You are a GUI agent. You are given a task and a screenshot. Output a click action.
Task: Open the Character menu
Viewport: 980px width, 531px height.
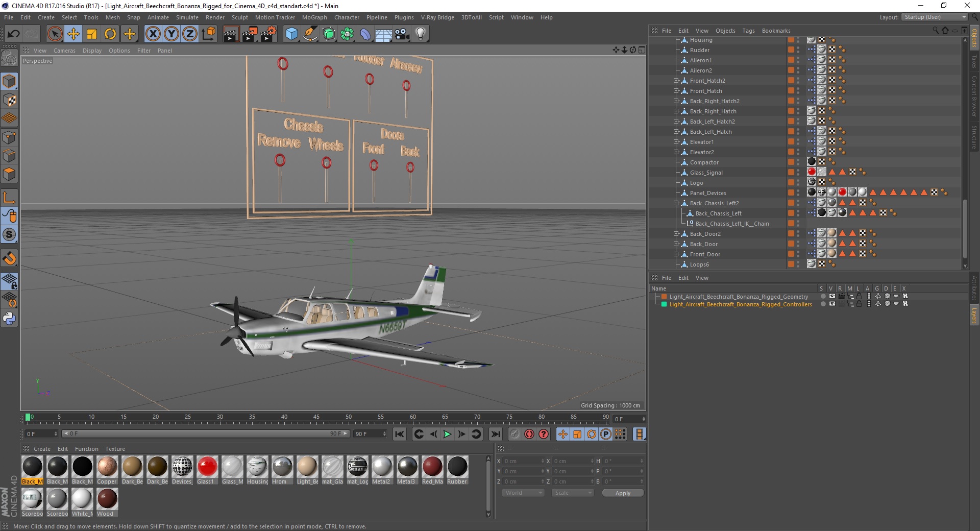(347, 17)
